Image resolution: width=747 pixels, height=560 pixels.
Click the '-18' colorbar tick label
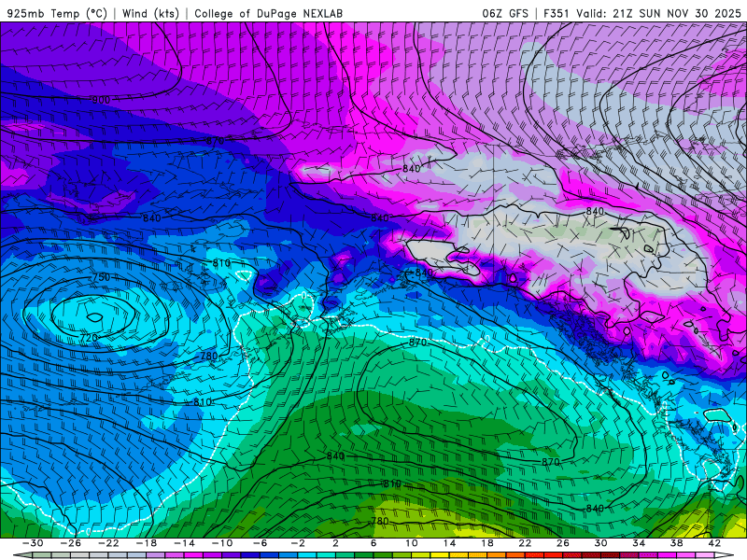147,543
